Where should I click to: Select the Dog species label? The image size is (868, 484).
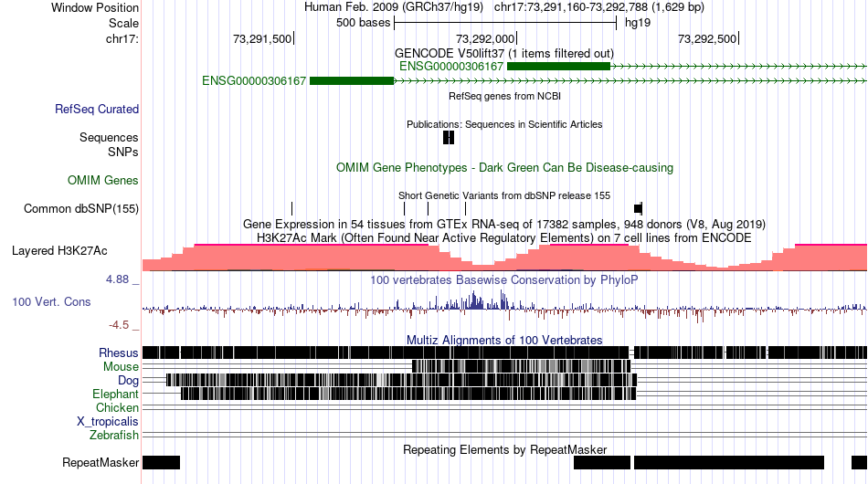coord(129,381)
